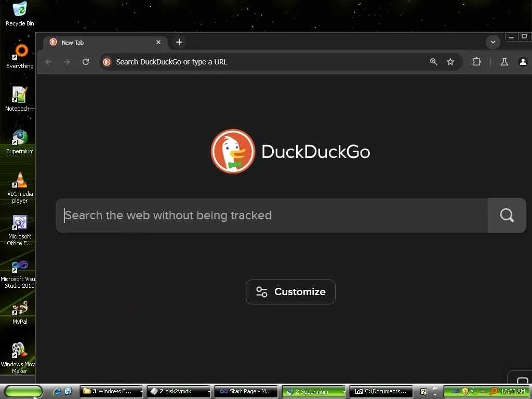Select the Windows Movie Maker shortcut
This screenshot has height=399, width=532.
coord(18,358)
